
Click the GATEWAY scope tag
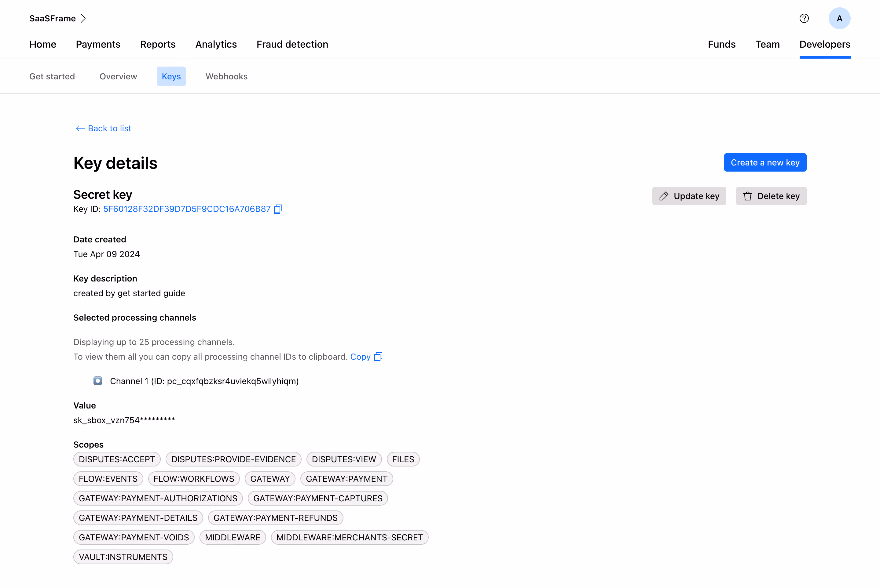click(x=270, y=479)
